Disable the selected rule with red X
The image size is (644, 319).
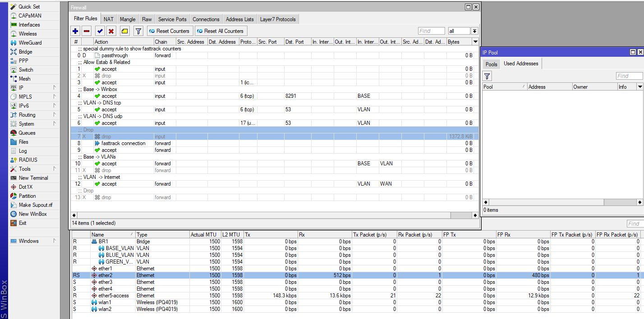click(111, 31)
